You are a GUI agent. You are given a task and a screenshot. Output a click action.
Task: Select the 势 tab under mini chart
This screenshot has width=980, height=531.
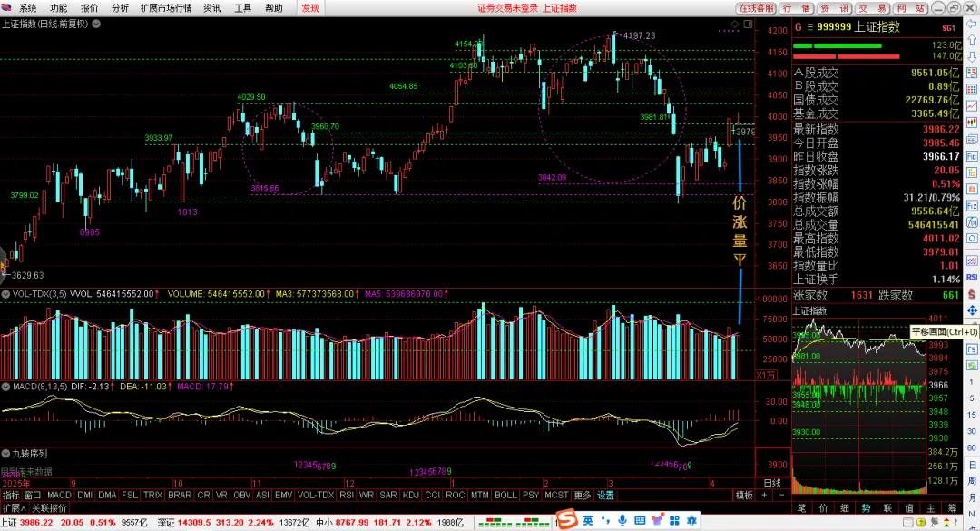[x=867, y=508]
